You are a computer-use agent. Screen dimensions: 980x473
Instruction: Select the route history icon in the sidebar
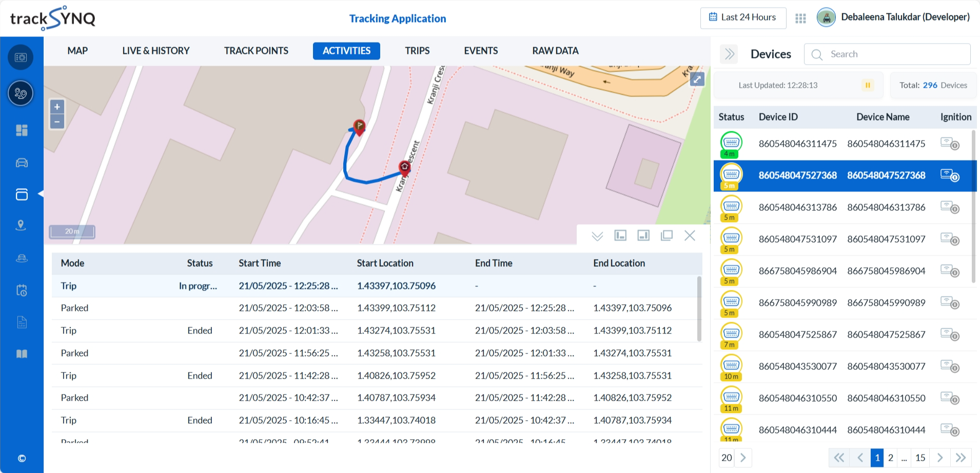(x=21, y=93)
